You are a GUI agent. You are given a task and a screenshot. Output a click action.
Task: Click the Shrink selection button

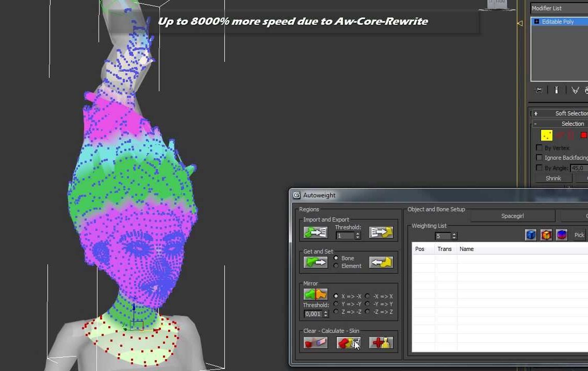coord(553,178)
